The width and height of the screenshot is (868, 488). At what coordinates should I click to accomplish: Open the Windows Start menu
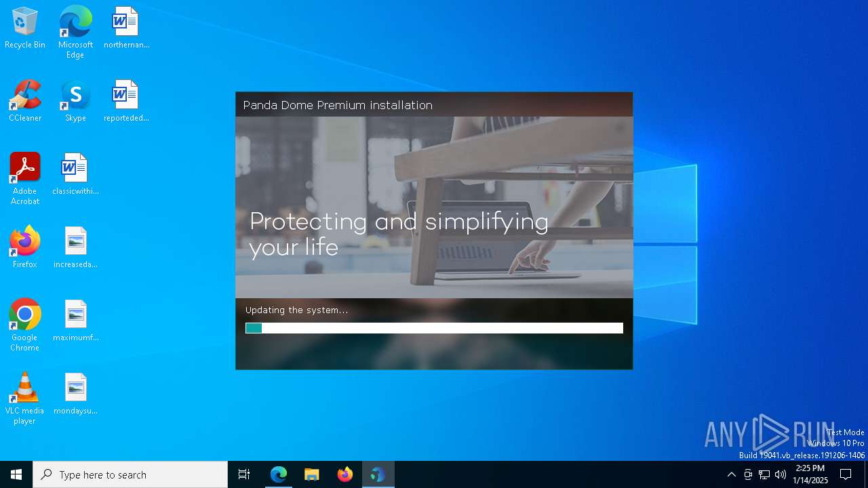point(16,474)
